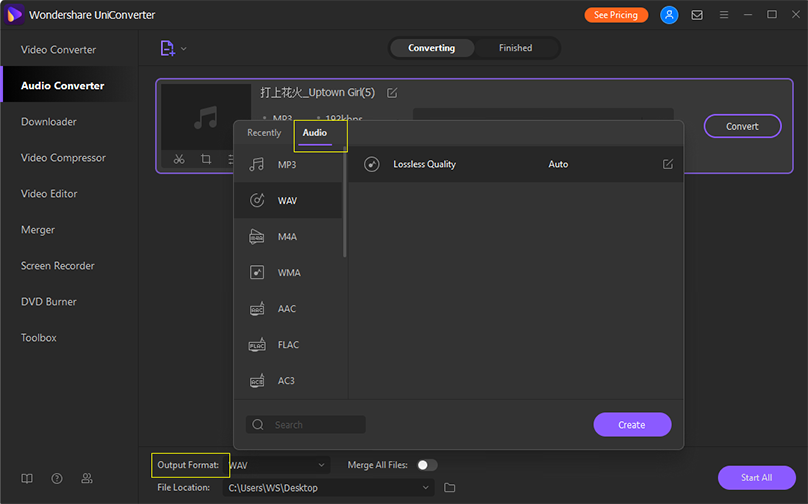Click the crop icon under thumbnail
808x504 pixels.
[205, 159]
